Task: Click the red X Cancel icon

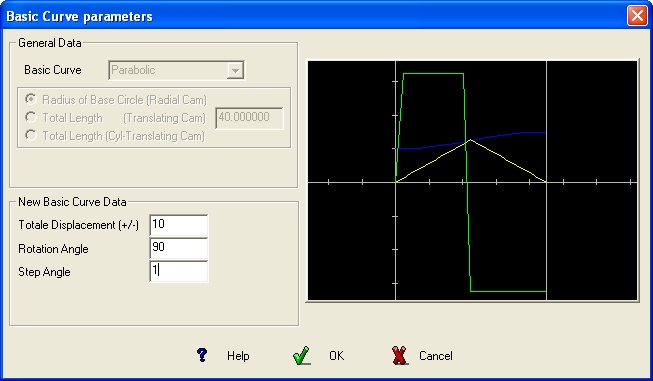Action: tap(399, 356)
